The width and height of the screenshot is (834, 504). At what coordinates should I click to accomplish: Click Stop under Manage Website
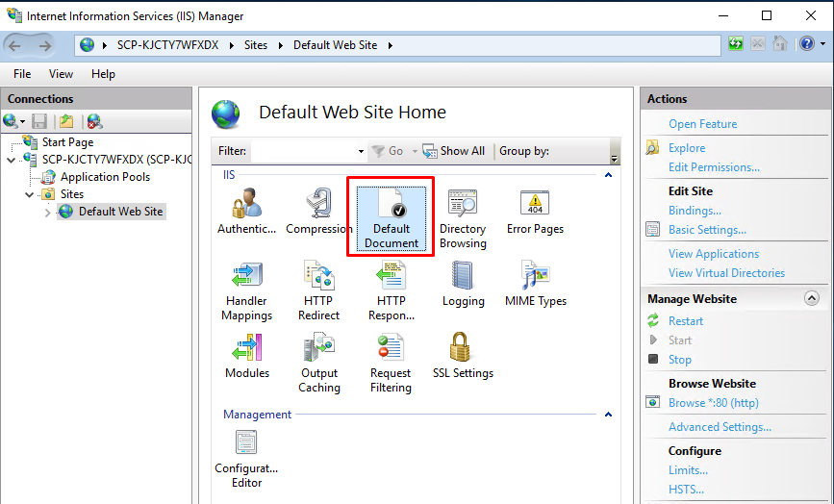click(x=680, y=360)
